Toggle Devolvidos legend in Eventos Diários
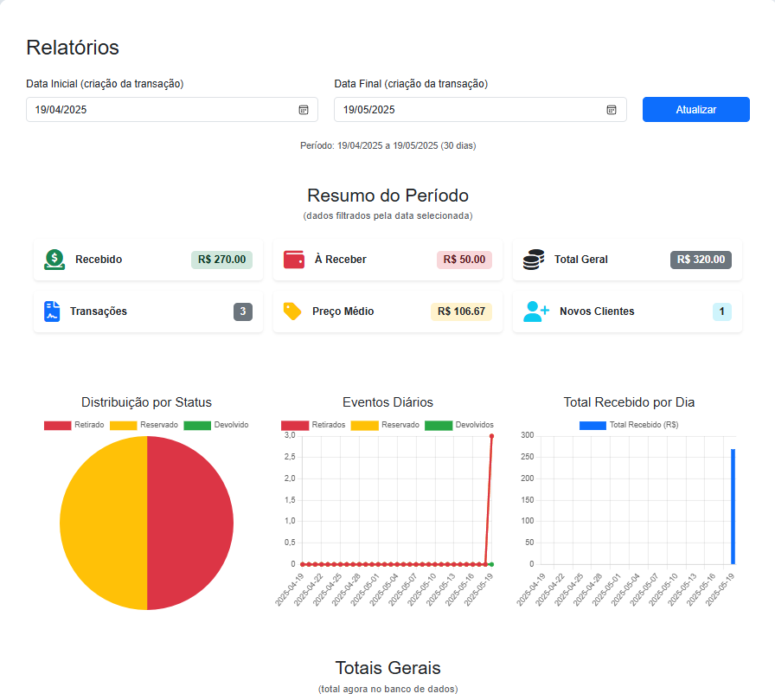Screen dimensions: 775x700 [459, 425]
